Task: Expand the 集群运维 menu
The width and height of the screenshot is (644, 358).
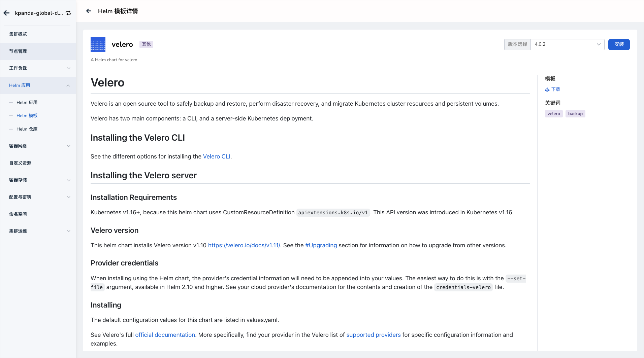Action: point(38,231)
